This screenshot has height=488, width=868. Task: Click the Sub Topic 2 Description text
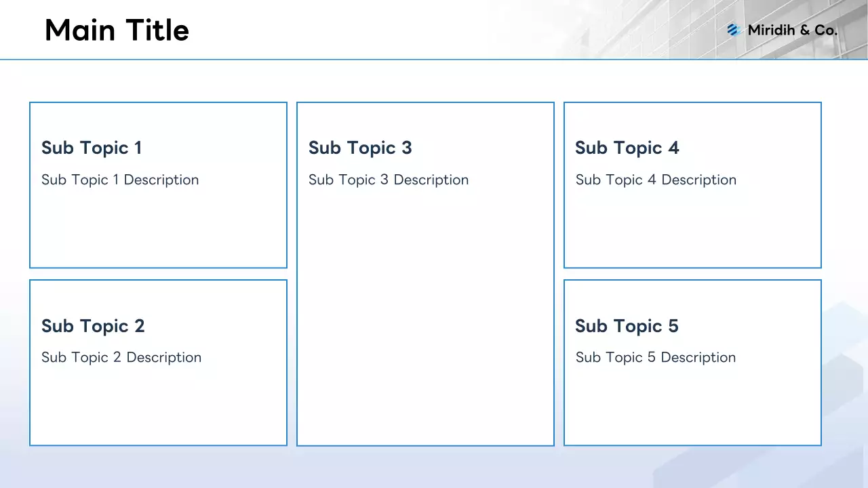(121, 357)
